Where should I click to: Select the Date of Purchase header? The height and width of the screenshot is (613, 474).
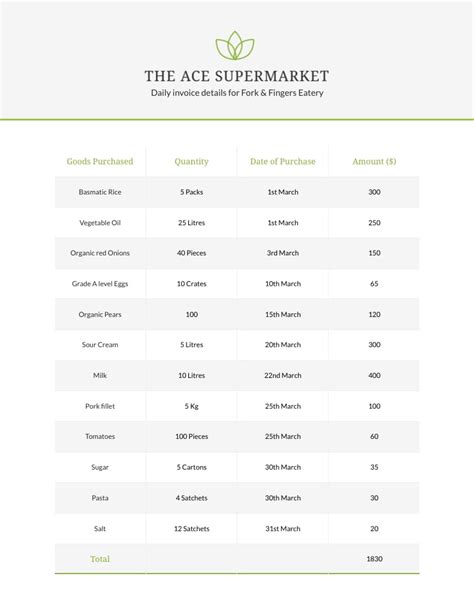coord(283,161)
